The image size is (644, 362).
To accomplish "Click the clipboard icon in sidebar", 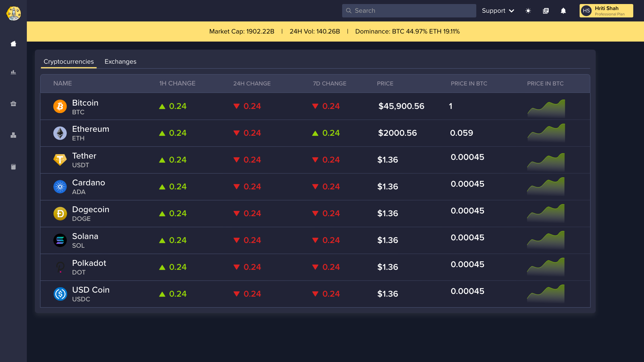I will tap(13, 167).
